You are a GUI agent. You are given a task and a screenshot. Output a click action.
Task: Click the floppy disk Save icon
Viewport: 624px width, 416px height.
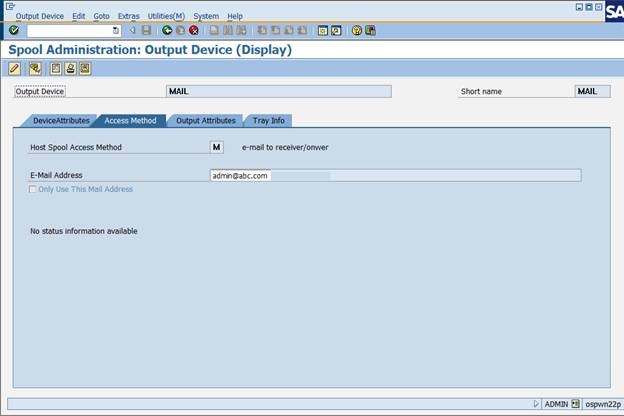tap(146, 30)
